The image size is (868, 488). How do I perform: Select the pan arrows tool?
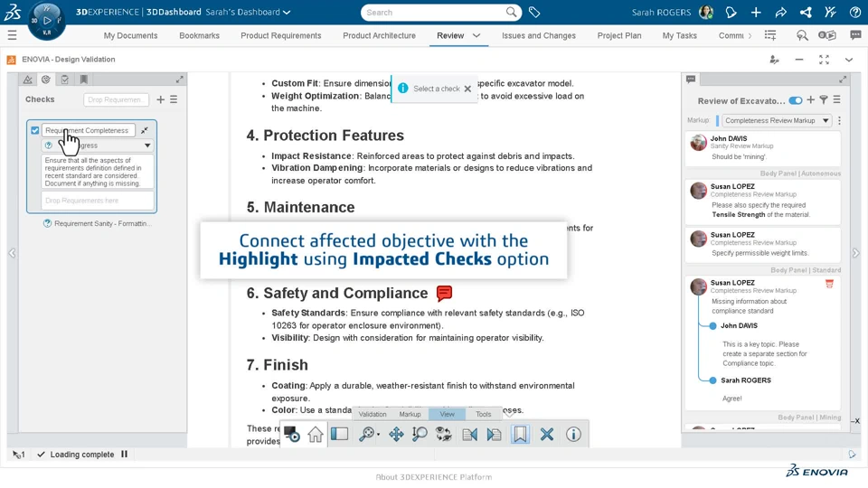click(x=396, y=435)
